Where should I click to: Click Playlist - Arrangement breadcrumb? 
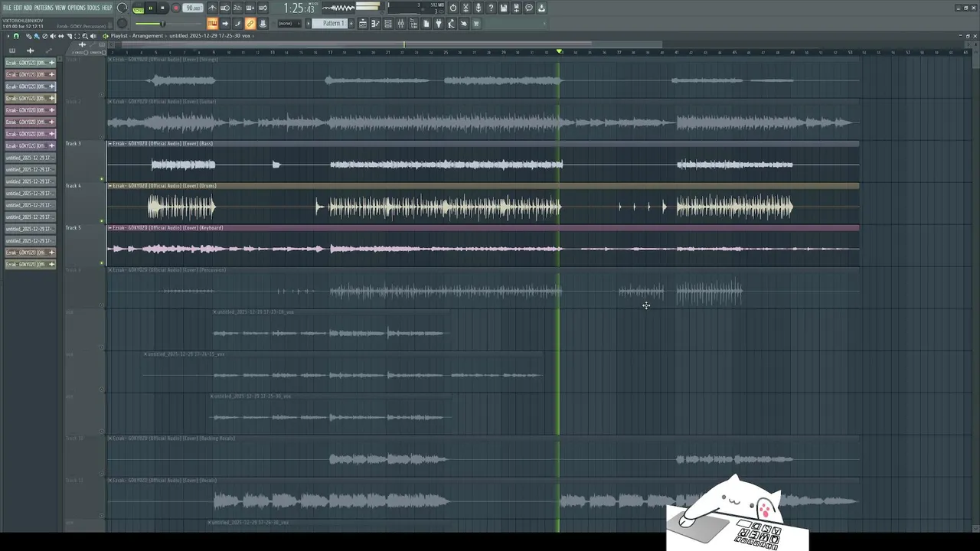coord(137,36)
